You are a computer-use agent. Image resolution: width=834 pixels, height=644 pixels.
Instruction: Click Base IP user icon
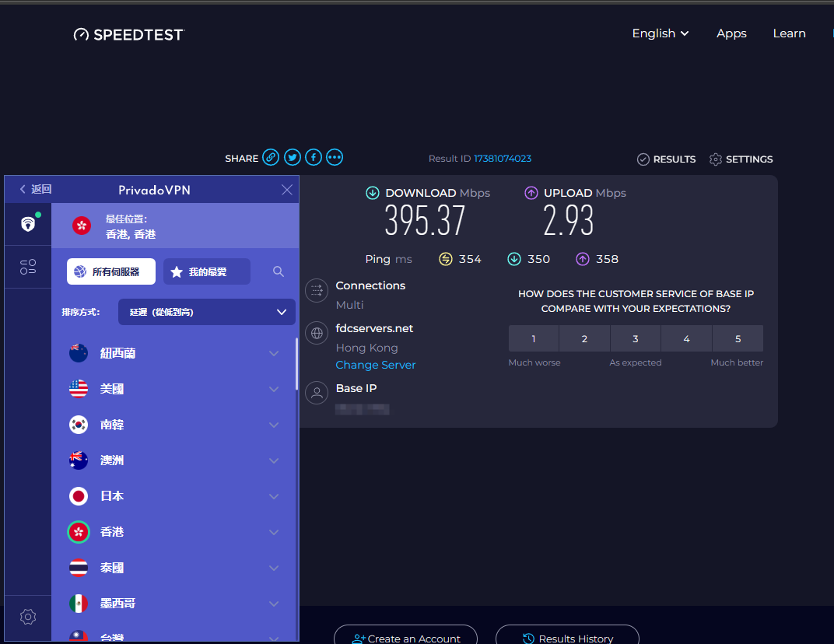pos(317,393)
